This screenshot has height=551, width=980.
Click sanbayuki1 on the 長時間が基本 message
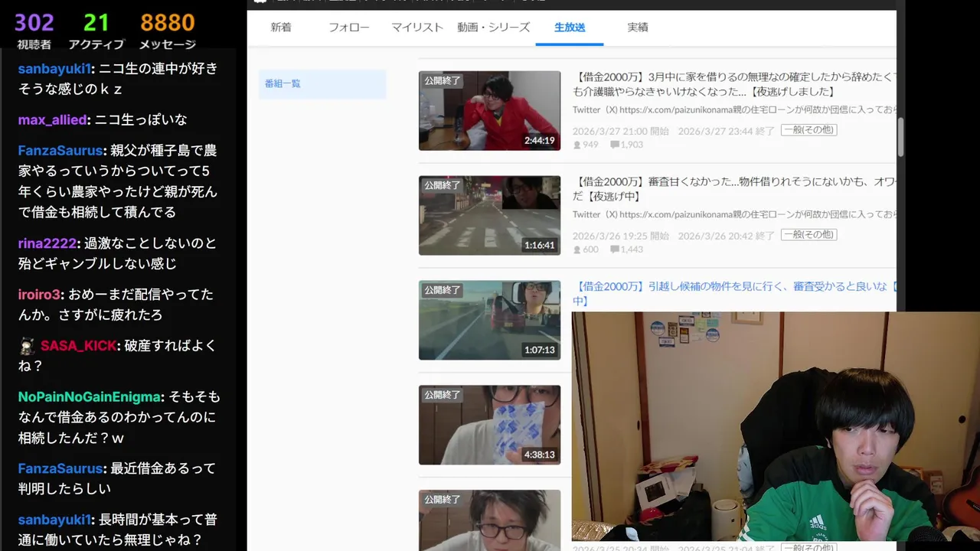tap(54, 520)
